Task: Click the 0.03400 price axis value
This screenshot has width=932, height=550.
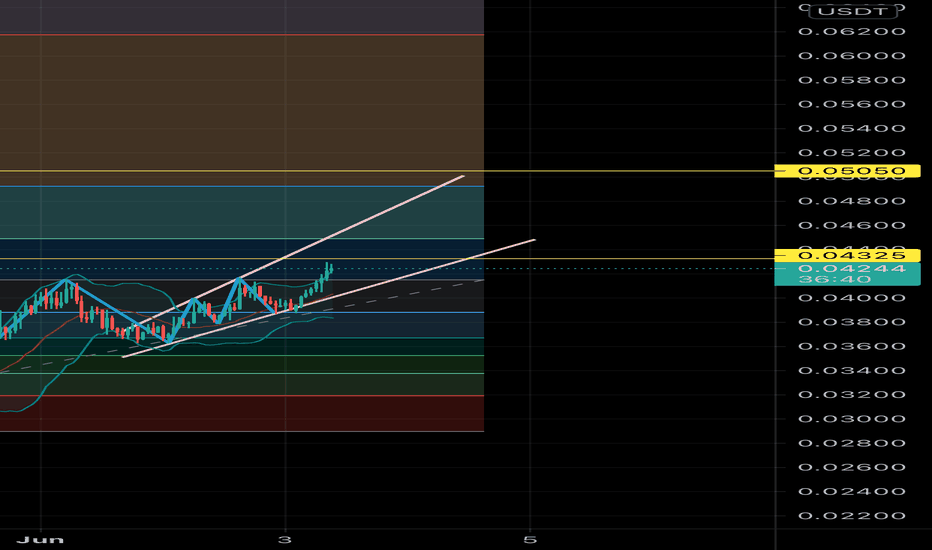Action: click(x=852, y=370)
